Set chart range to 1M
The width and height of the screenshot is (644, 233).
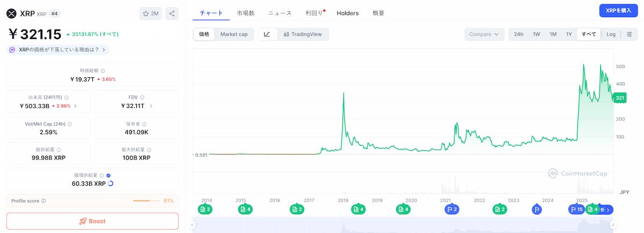click(x=553, y=34)
